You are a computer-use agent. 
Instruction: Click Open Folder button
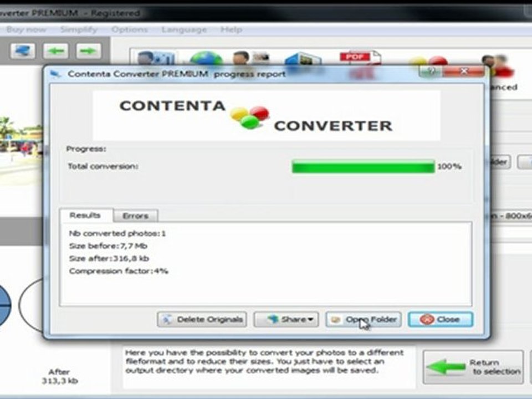pyautogui.click(x=364, y=319)
